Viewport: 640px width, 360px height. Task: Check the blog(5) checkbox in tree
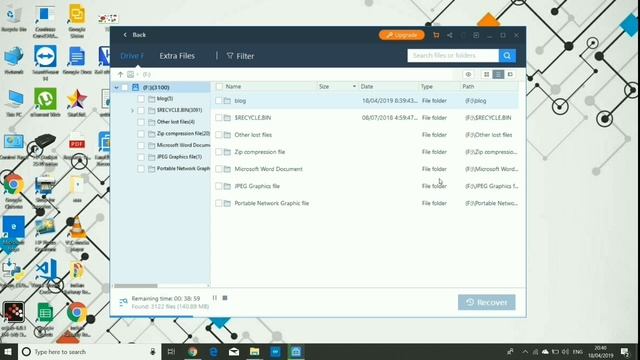coord(141,99)
